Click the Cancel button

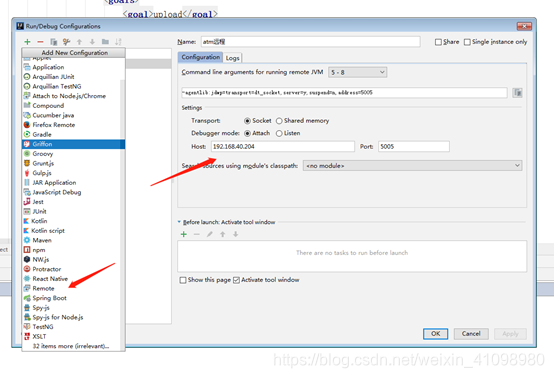point(471,334)
